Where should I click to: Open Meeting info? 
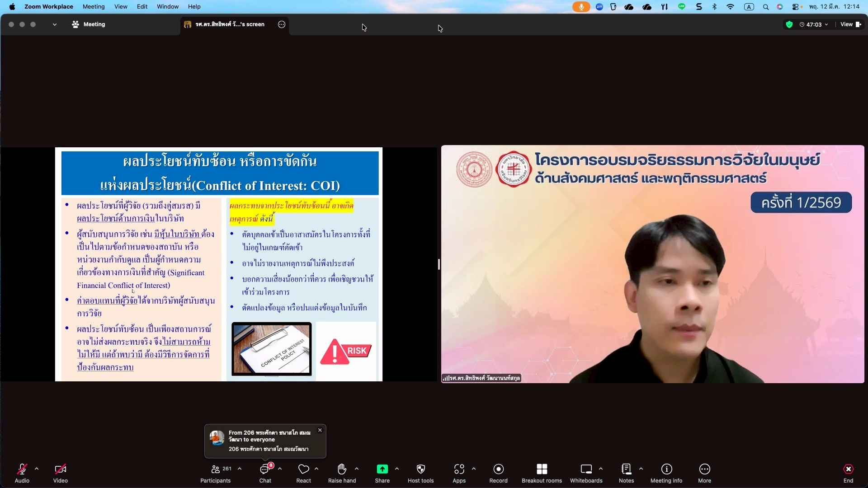tap(666, 473)
